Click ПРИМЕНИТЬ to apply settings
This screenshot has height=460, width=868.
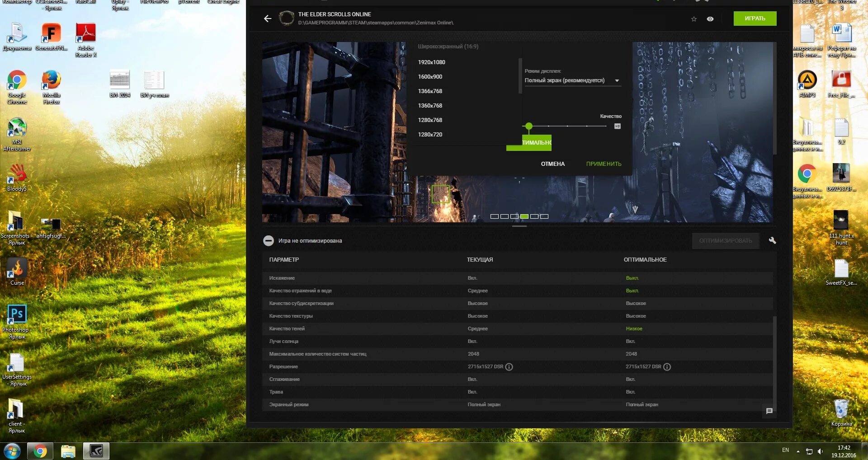pyautogui.click(x=604, y=164)
